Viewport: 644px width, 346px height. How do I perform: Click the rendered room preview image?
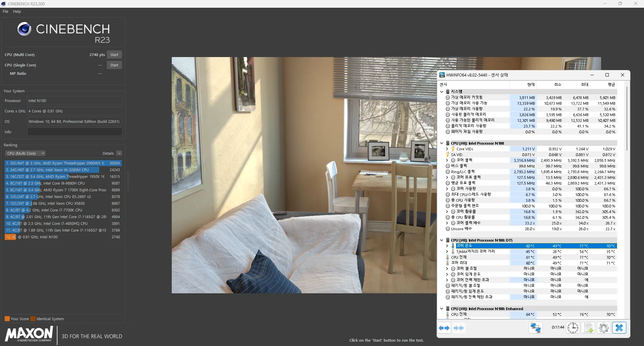[x=304, y=175]
